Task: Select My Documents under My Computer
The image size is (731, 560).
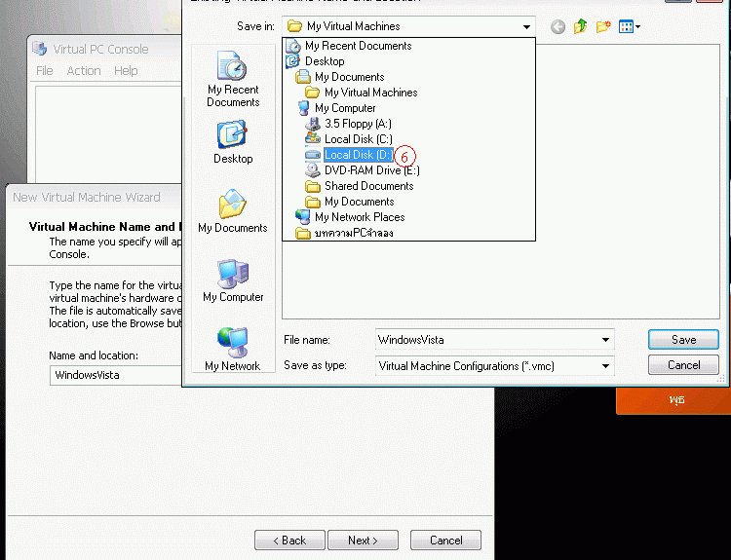Action: coord(350,202)
